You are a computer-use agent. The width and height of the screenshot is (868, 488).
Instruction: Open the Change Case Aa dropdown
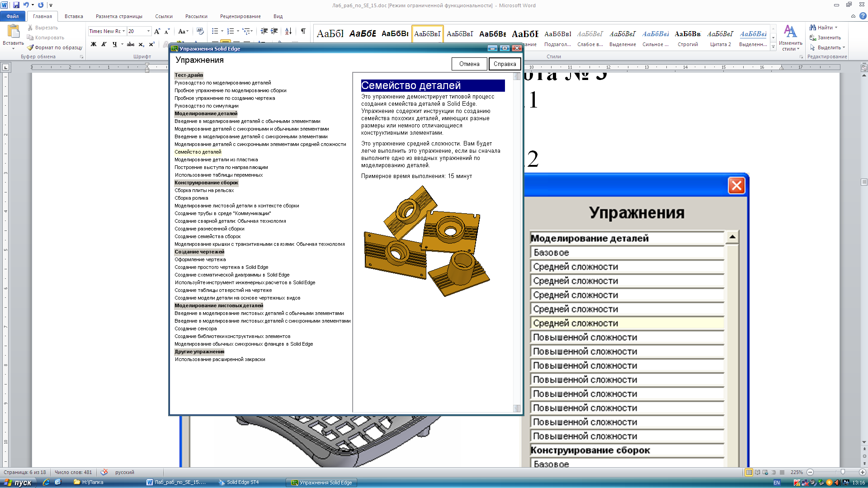point(183,31)
